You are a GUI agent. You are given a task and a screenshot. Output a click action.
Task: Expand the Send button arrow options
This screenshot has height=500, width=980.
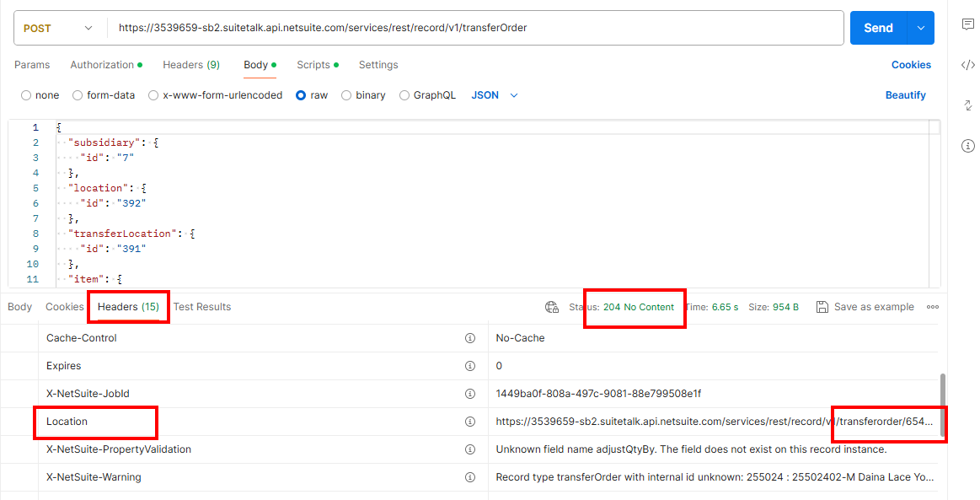(920, 28)
